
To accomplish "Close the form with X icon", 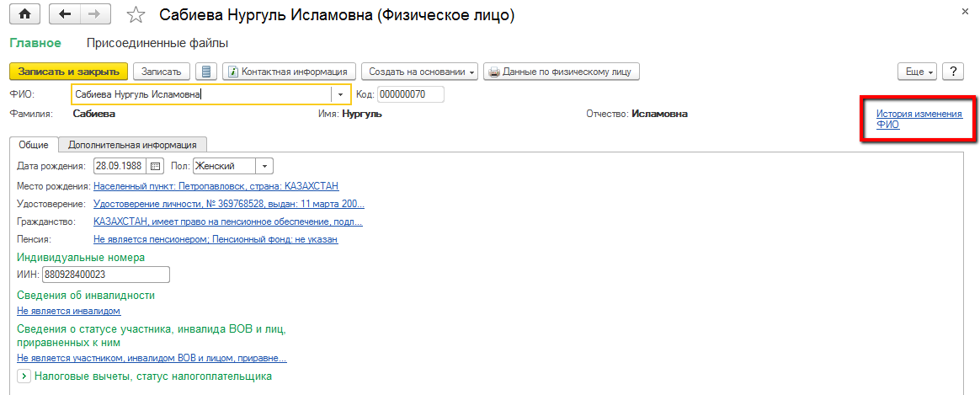I will coord(964,12).
